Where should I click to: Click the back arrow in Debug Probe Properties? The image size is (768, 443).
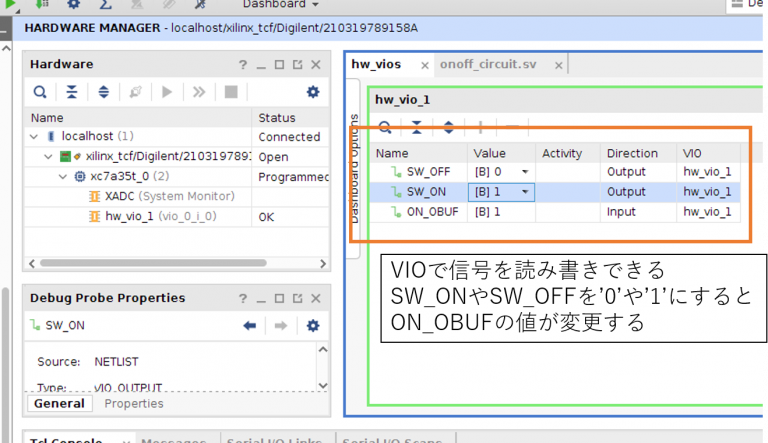pos(249,325)
